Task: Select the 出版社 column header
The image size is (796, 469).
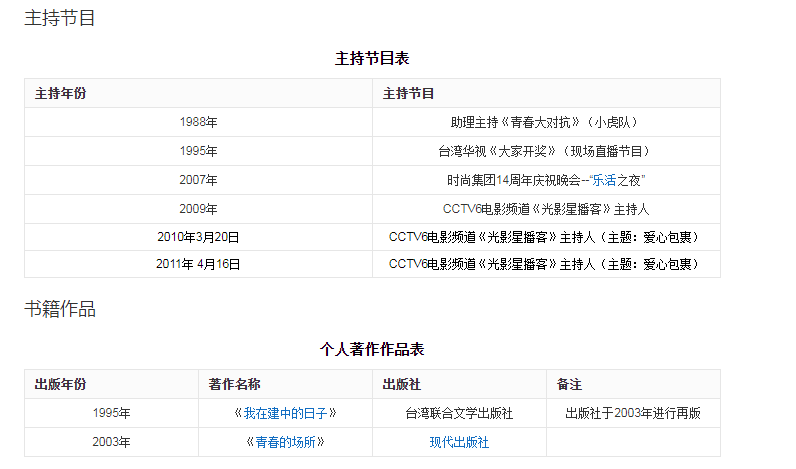Action: point(402,384)
